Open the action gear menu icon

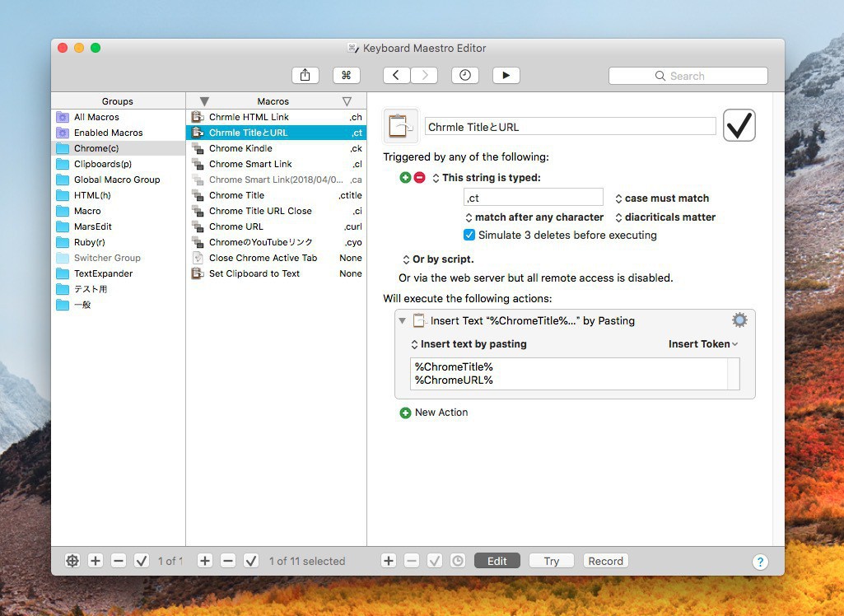[x=739, y=320]
